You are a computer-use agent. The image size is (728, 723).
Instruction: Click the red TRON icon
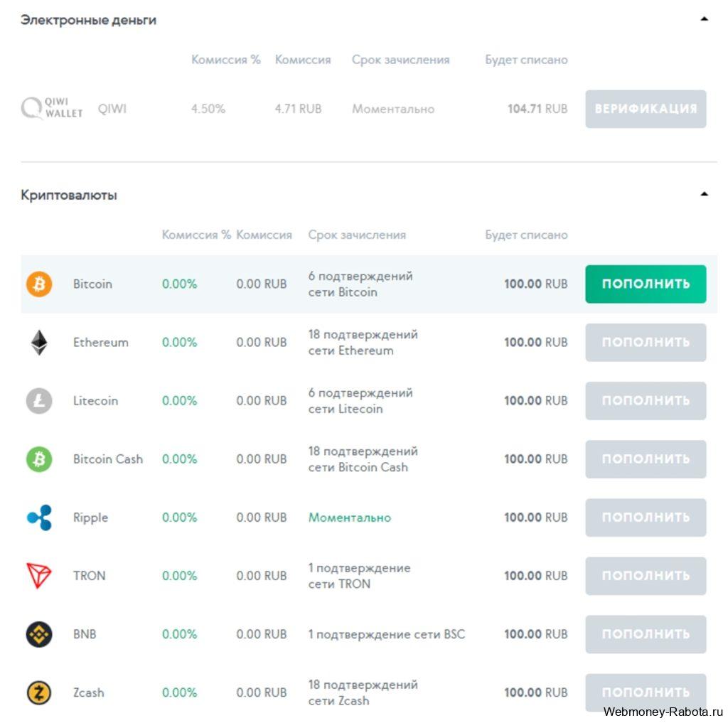point(39,576)
